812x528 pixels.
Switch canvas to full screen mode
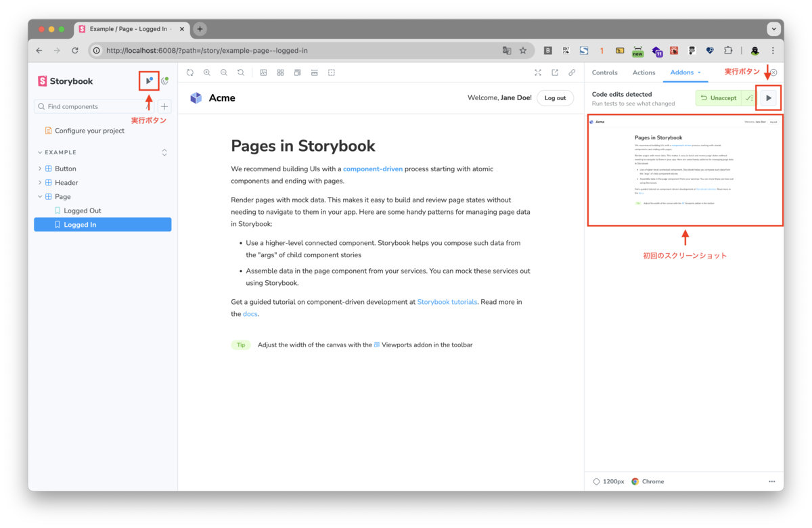click(x=538, y=72)
